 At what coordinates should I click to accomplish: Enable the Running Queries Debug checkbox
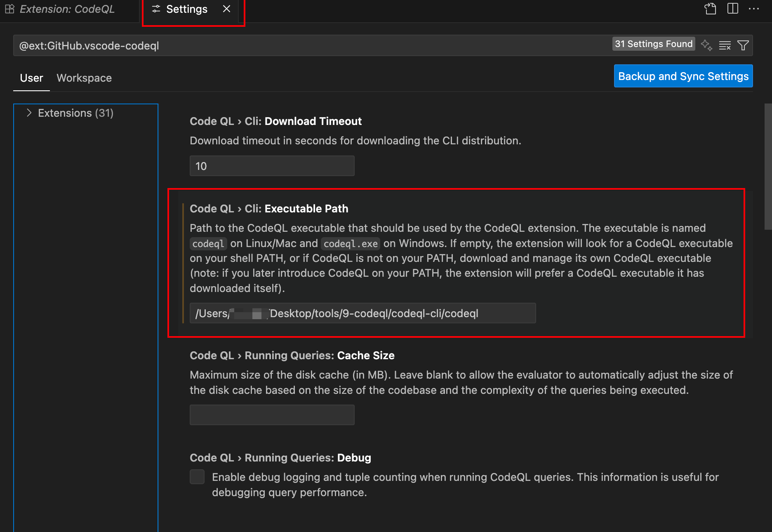197,477
